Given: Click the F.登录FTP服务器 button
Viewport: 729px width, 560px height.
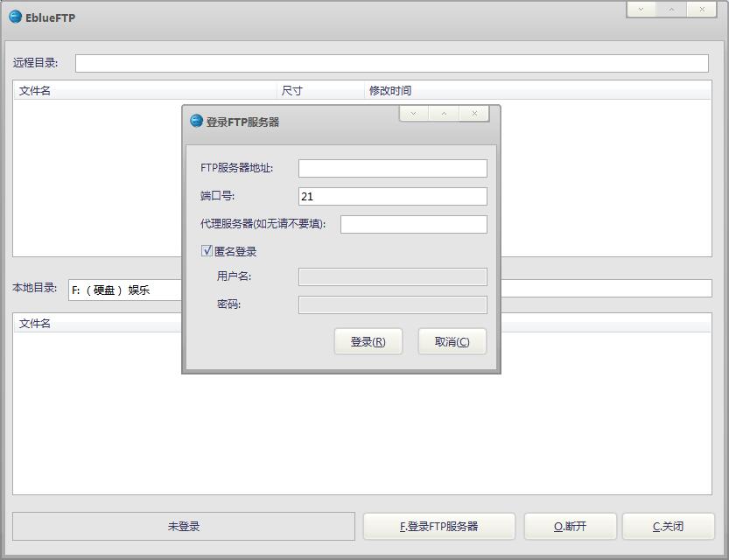Looking at the screenshot, I should (439, 526).
